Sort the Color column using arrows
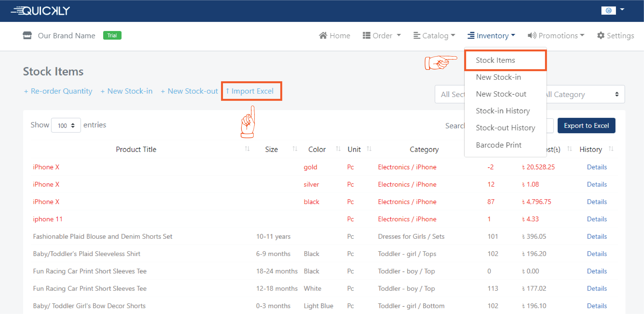Viewport: 644px width, 314px height. (x=338, y=149)
